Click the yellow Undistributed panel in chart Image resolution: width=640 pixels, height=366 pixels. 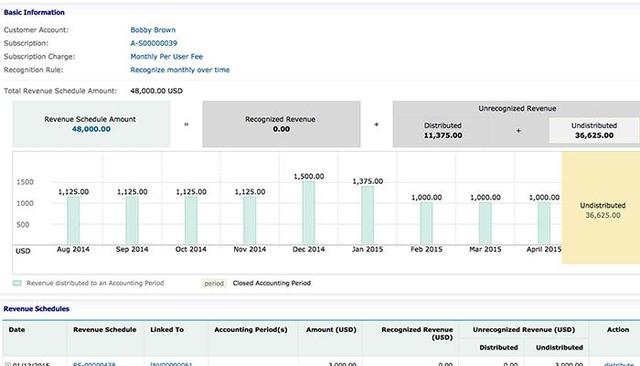[x=601, y=208]
